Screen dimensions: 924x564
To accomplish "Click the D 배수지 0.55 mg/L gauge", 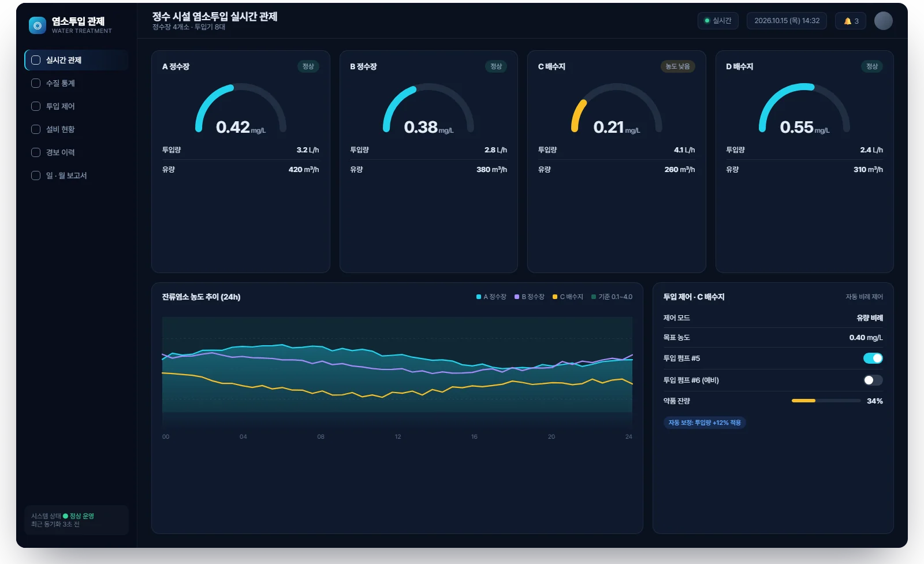I will coord(804,110).
